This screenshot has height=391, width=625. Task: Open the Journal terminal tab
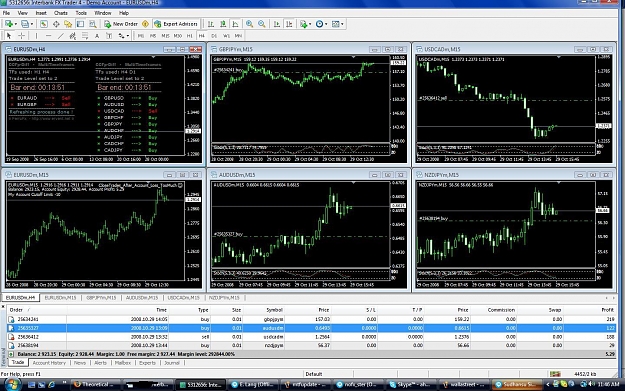172,363
